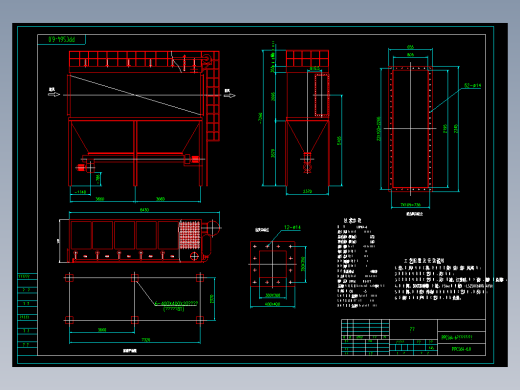Click the technical parameters table heading

click(x=353, y=221)
